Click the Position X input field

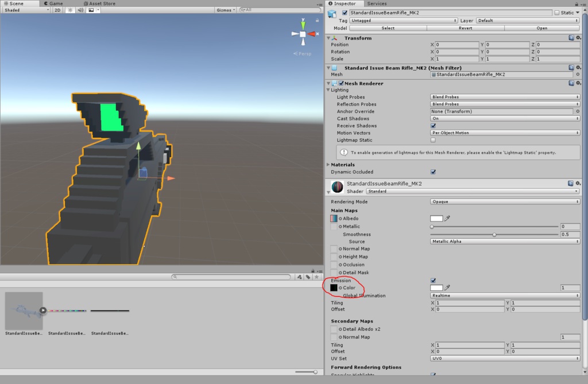457,45
